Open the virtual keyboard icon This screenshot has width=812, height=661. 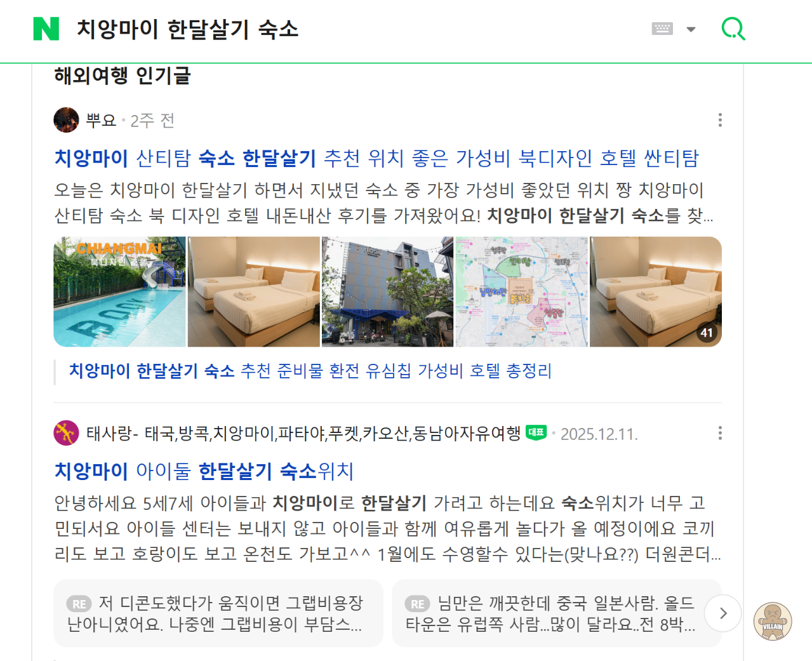tap(662, 29)
